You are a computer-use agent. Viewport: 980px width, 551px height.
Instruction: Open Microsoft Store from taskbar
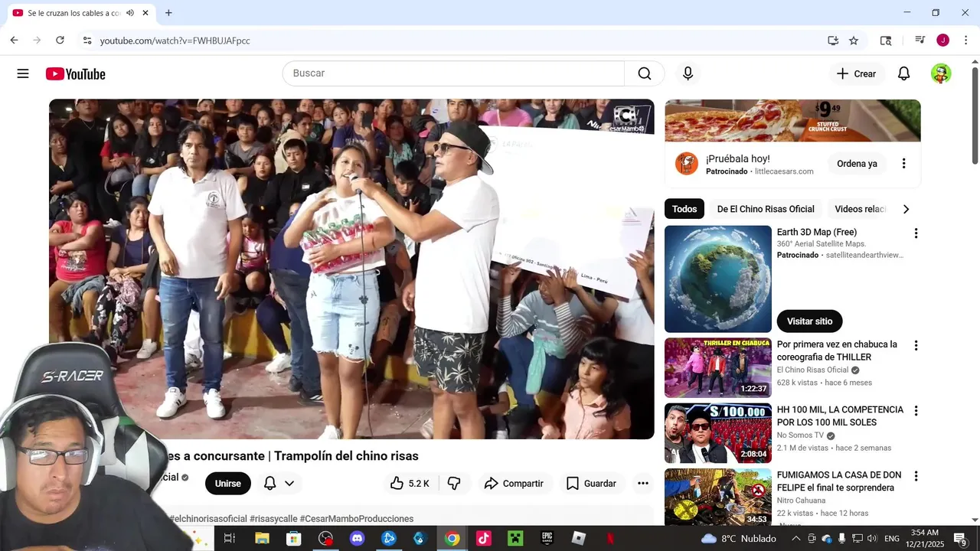[x=293, y=539]
